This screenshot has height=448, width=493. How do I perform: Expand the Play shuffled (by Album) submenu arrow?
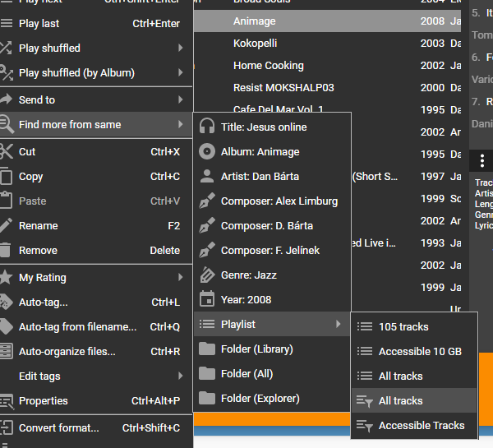(x=181, y=72)
